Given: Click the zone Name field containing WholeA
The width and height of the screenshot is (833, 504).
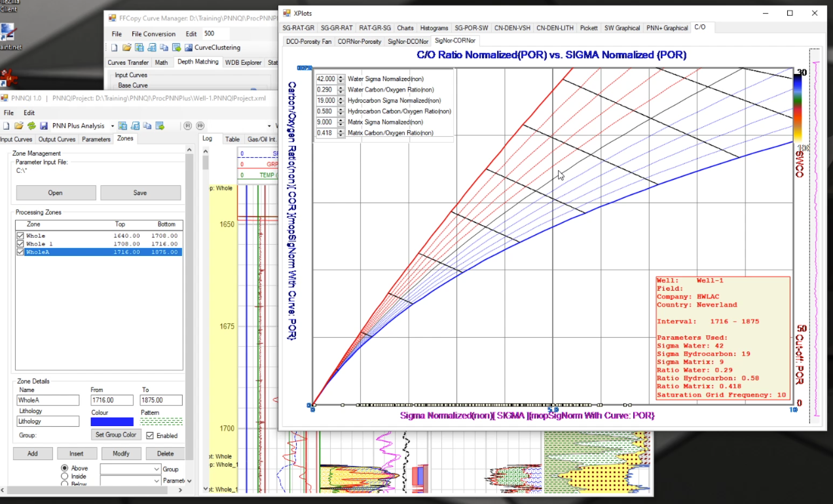Looking at the screenshot, I should (x=48, y=400).
